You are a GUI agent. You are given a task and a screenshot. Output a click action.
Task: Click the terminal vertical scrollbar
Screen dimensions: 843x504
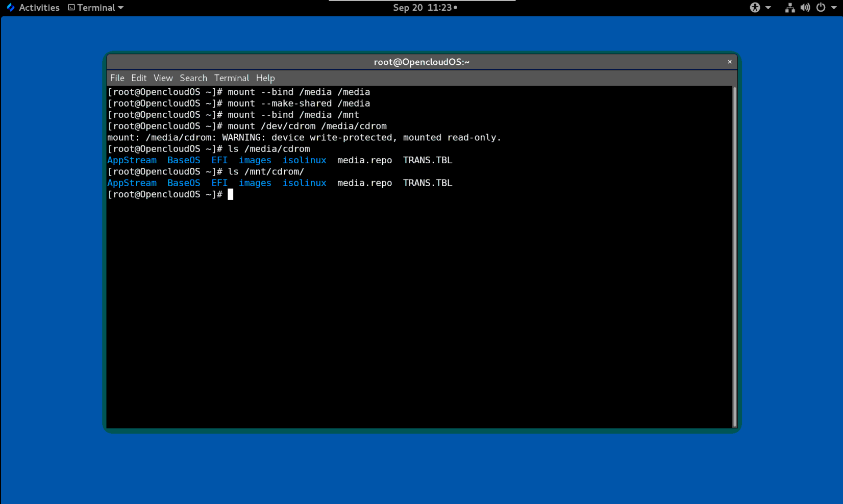[x=735, y=257]
